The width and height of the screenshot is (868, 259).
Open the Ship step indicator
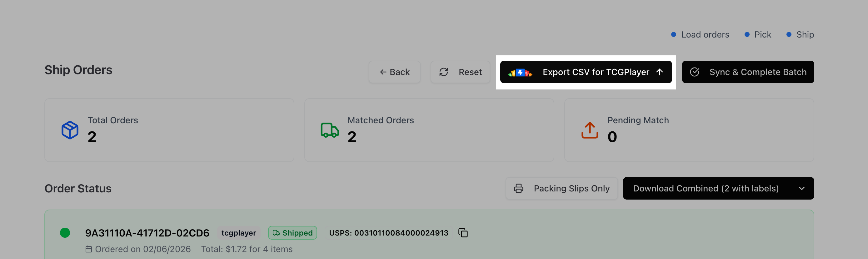tap(805, 35)
